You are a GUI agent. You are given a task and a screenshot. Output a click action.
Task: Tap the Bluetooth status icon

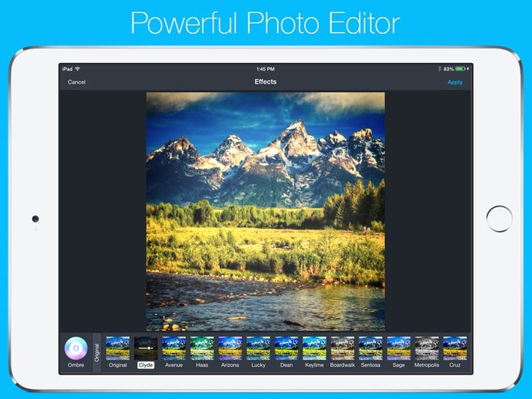(x=439, y=69)
